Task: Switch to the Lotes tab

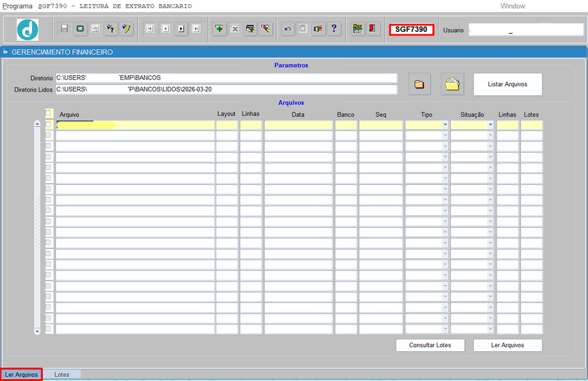Action: [61, 374]
